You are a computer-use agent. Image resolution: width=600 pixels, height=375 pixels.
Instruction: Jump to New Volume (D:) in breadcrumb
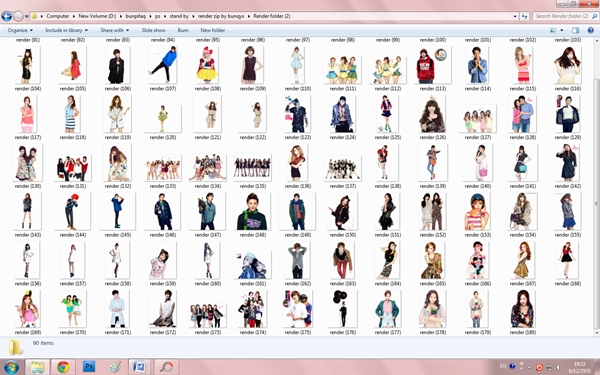coord(97,16)
